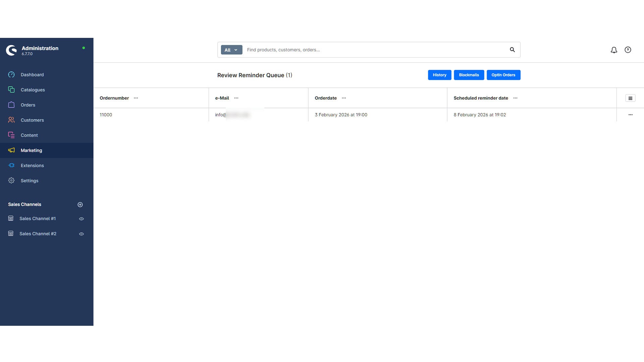Open Orderdate column options dots
644x362 pixels.
tap(344, 98)
